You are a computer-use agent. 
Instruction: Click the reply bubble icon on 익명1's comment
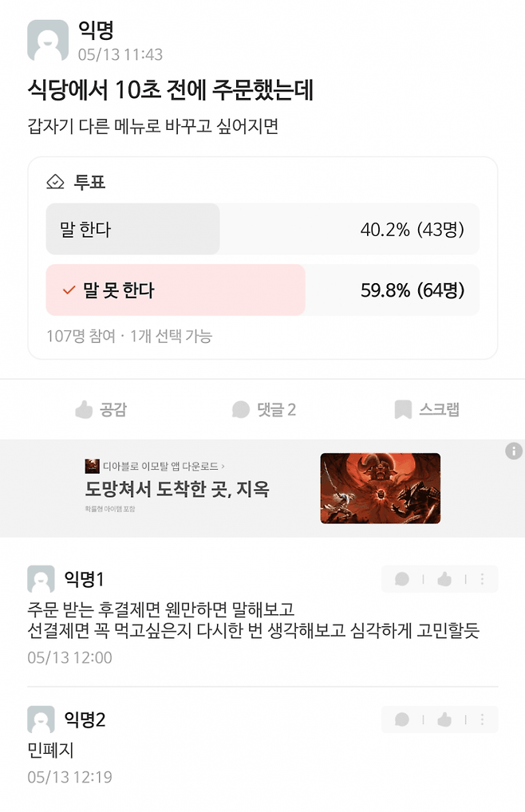(x=401, y=580)
